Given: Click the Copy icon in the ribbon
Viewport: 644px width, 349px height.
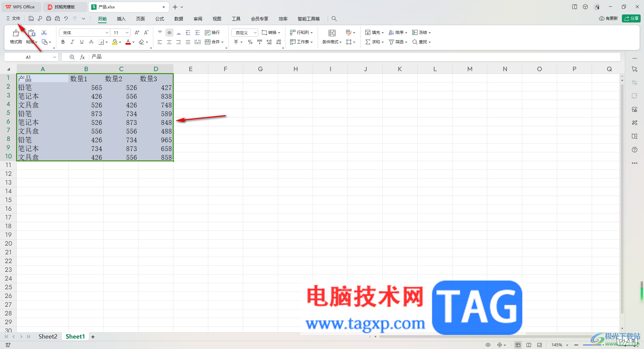Looking at the screenshot, I should coord(45,42).
